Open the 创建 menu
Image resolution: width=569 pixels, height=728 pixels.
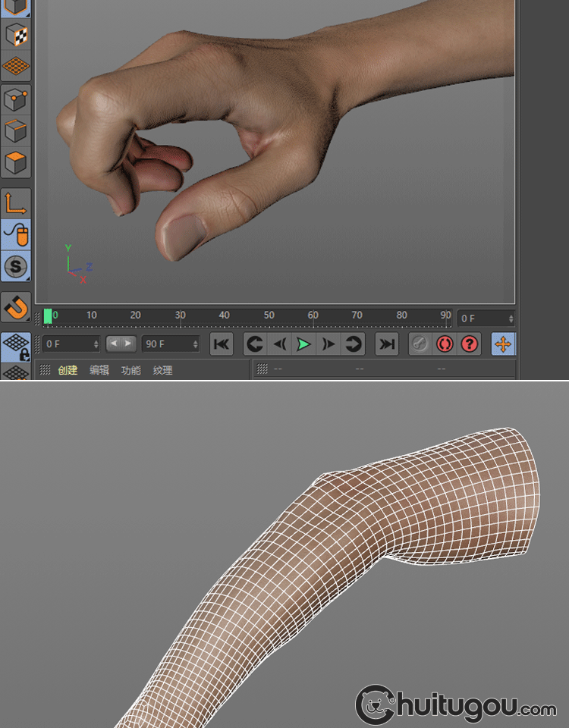click(68, 370)
